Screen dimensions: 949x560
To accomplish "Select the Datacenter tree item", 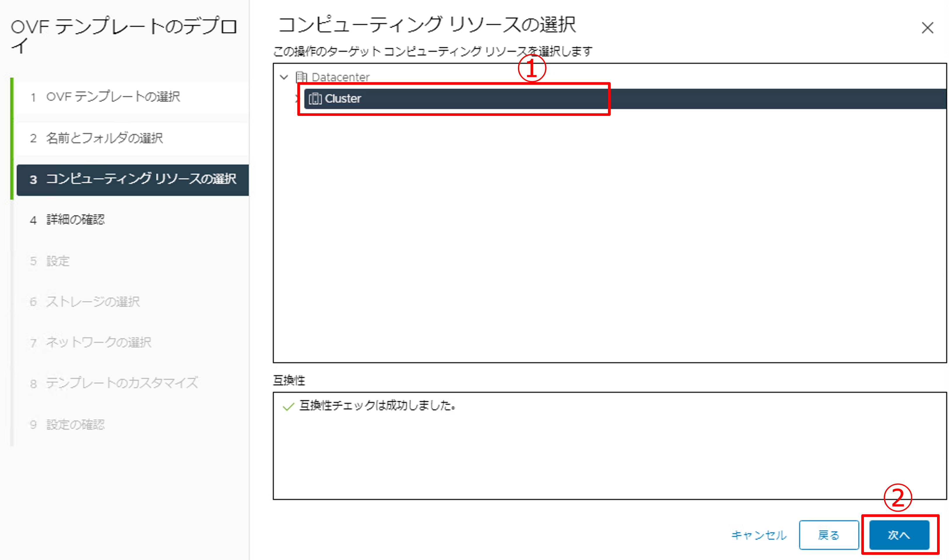I will pyautogui.click(x=340, y=77).
